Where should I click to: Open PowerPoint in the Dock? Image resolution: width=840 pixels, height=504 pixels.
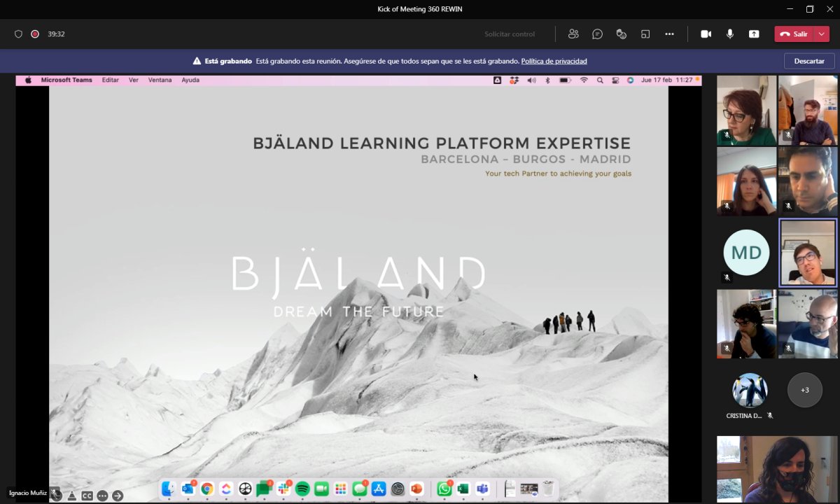click(416, 489)
